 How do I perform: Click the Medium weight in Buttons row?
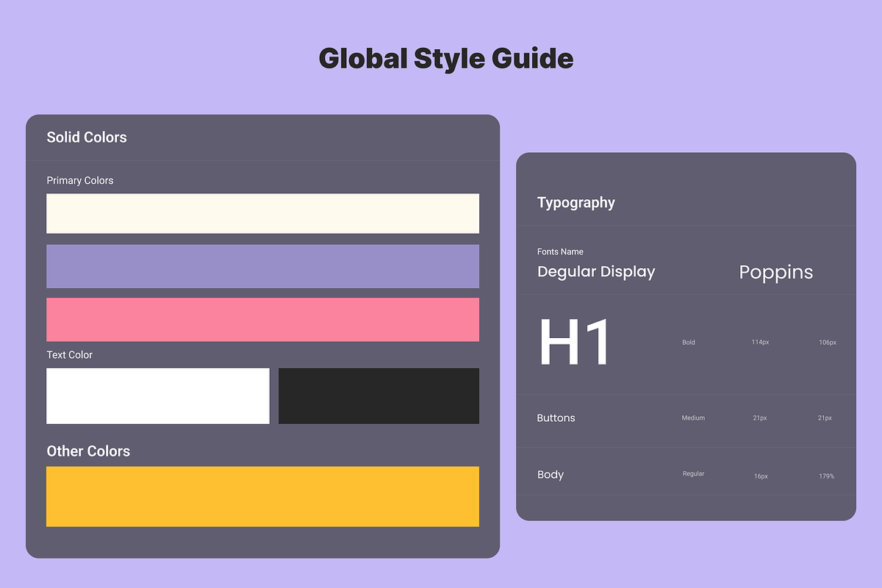[693, 418]
